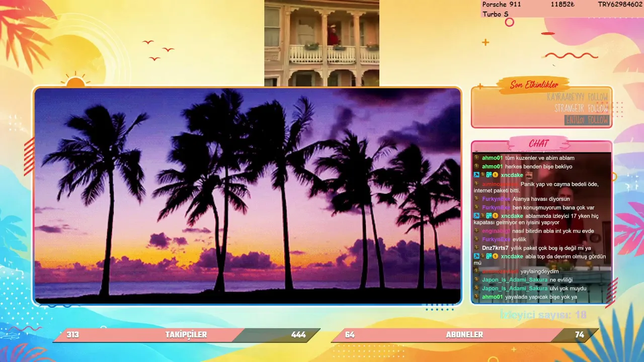Click username 'ahmo01' on the 'tüm kuzenler' message
Image resolution: width=644 pixels, height=362 pixels.
tap(493, 158)
